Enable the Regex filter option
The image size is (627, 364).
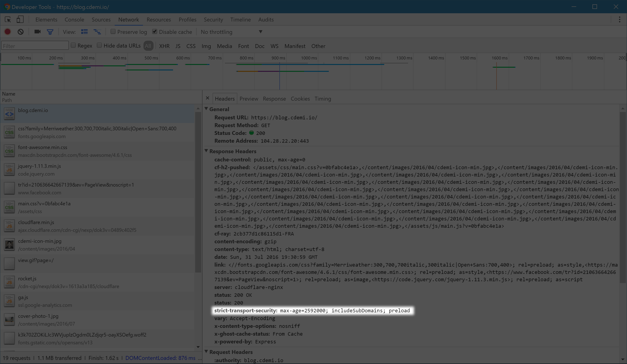[x=73, y=45]
